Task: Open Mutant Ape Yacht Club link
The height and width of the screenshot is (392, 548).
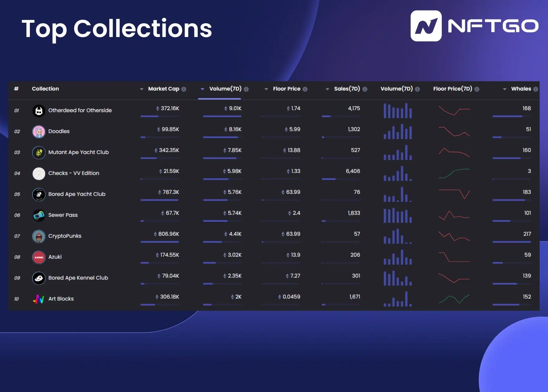Action: coord(78,152)
